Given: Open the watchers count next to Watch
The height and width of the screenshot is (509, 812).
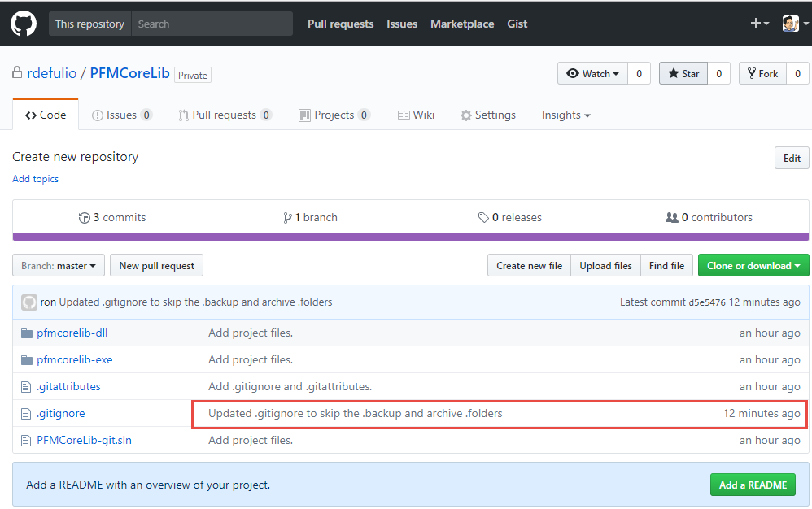Looking at the screenshot, I should click(x=639, y=73).
